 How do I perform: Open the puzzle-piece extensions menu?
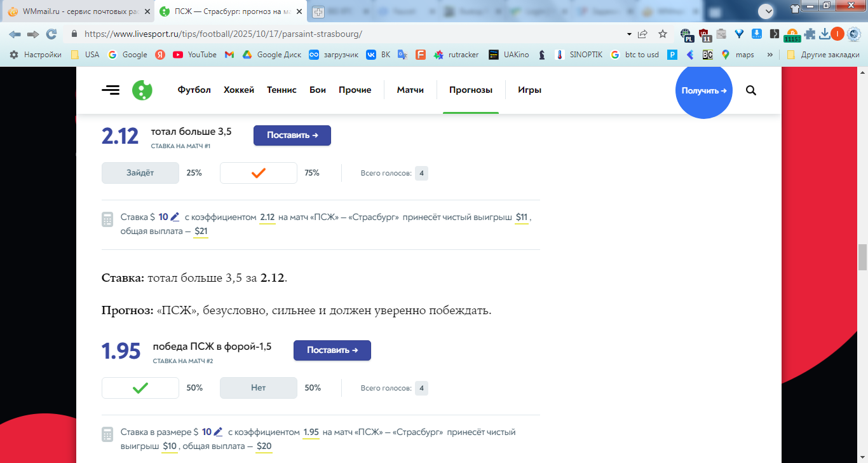(x=810, y=34)
